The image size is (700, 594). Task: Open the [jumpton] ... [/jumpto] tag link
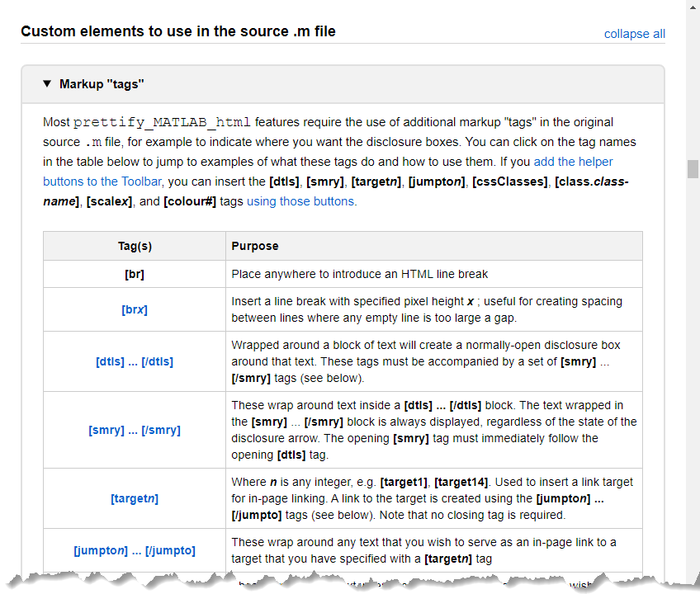pos(135,550)
